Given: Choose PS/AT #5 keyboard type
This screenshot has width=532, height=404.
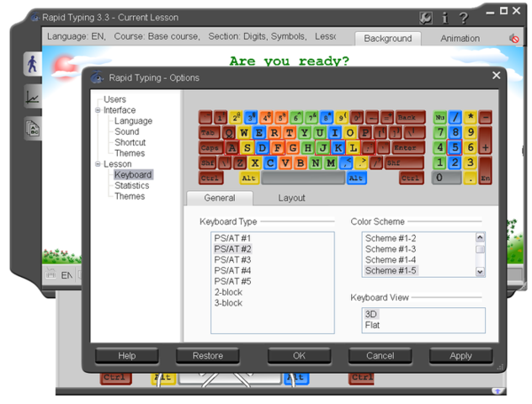Looking at the screenshot, I should pos(232,282).
